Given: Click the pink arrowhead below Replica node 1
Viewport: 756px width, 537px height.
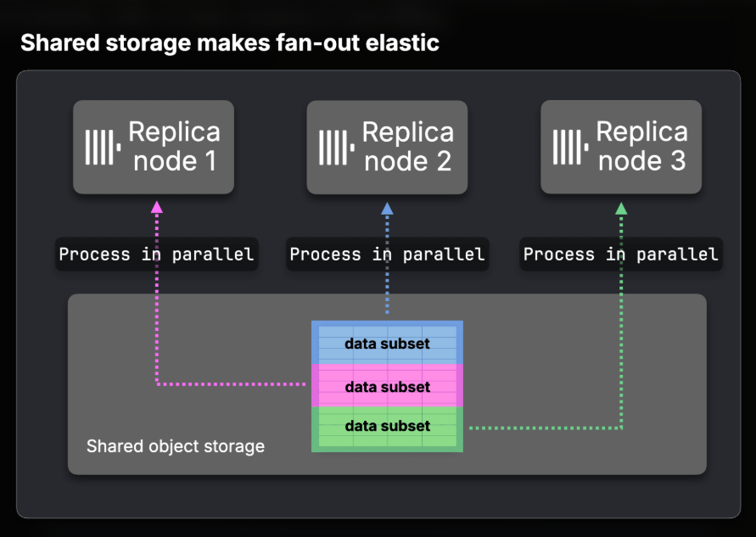Looking at the screenshot, I should (x=157, y=207).
